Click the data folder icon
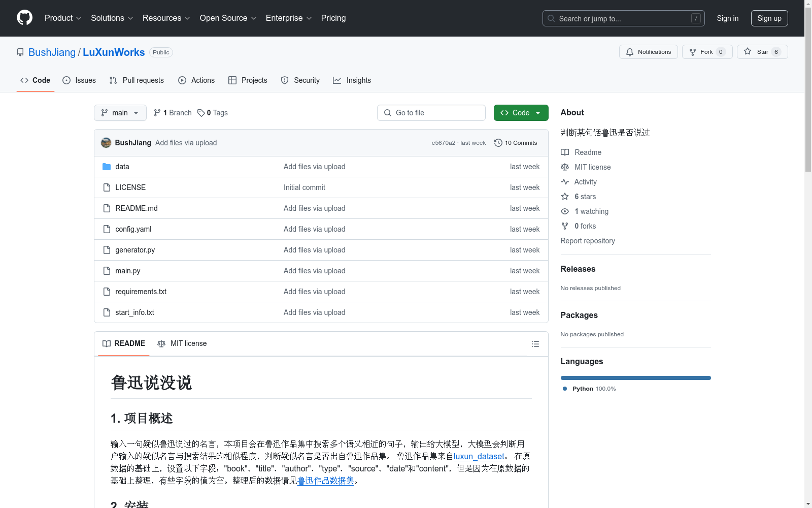Image resolution: width=812 pixels, height=508 pixels. (107, 167)
